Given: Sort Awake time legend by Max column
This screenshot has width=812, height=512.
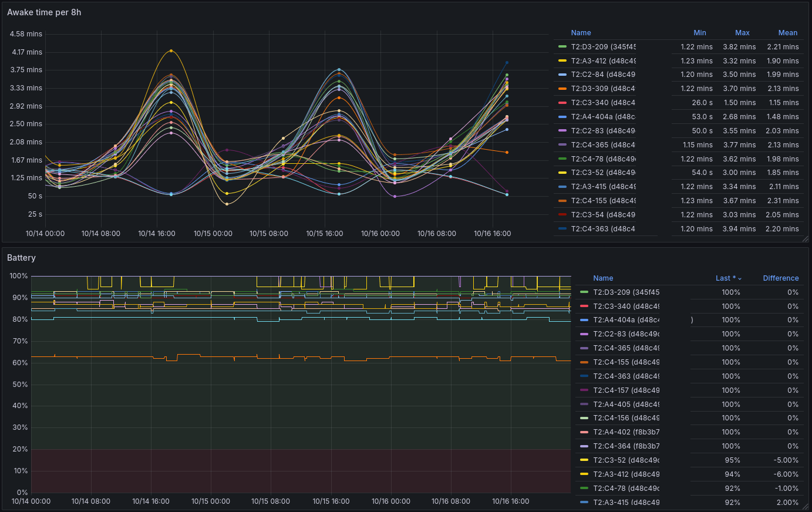Looking at the screenshot, I should pos(742,33).
